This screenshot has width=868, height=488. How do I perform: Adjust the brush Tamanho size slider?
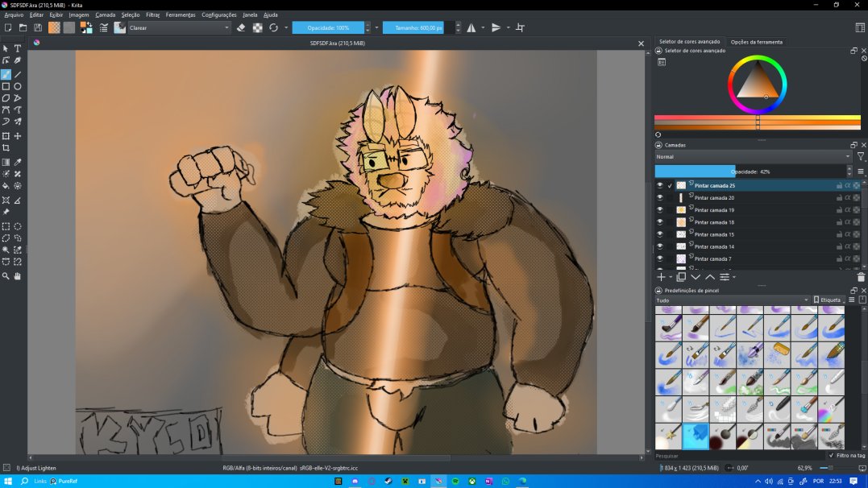point(417,27)
